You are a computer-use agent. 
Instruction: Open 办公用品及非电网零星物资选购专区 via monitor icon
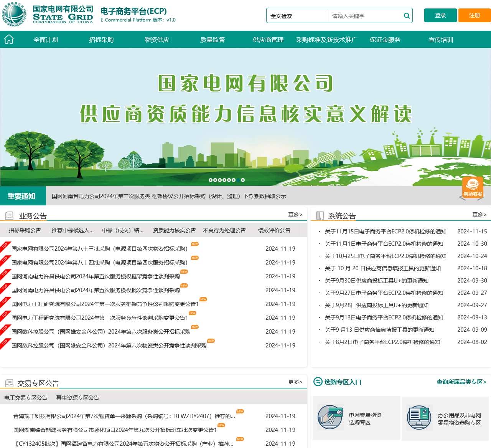click(x=419, y=417)
